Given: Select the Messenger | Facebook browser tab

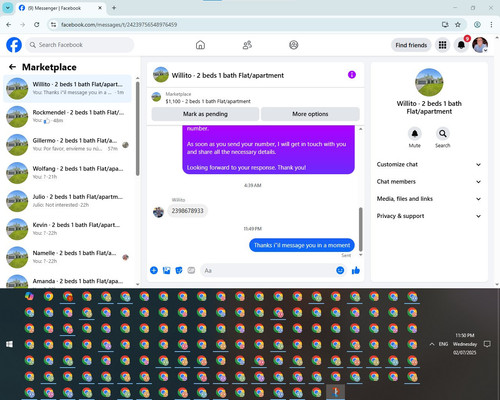Looking at the screenshot, I should (60, 8).
